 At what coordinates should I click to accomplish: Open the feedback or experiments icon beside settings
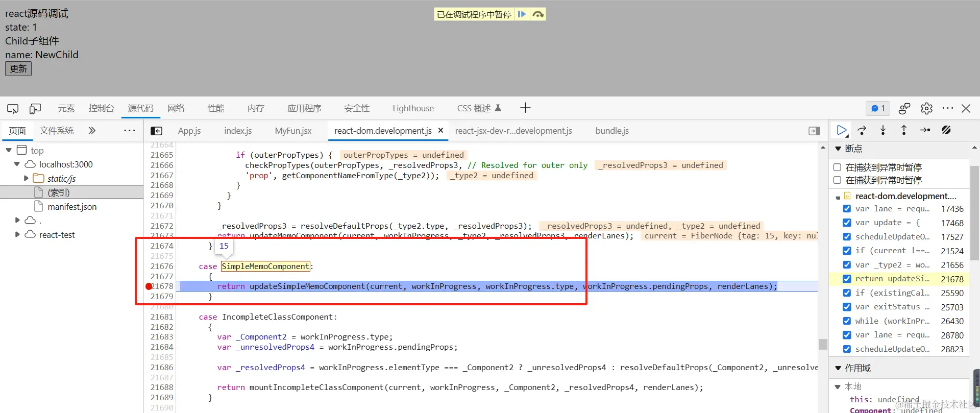point(904,108)
